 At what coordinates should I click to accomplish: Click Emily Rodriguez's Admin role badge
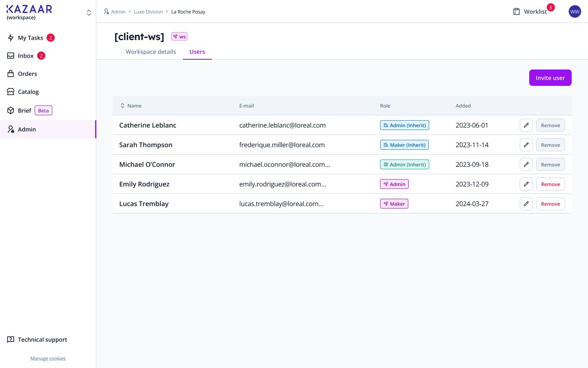pos(394,184)
